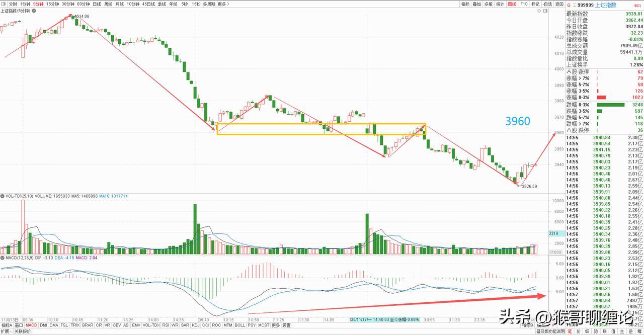Screen dimensions: 644x335
Task: Click the 扩展 expander at bottom left
Action: click(x=6, y=331)
